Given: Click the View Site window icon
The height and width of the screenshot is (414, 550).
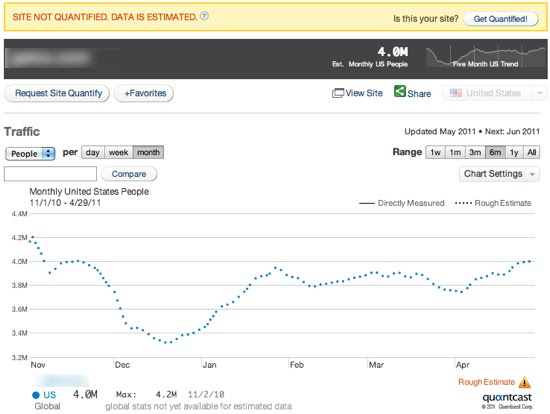Looking at the screenshot, I should (x=338, y=93).
